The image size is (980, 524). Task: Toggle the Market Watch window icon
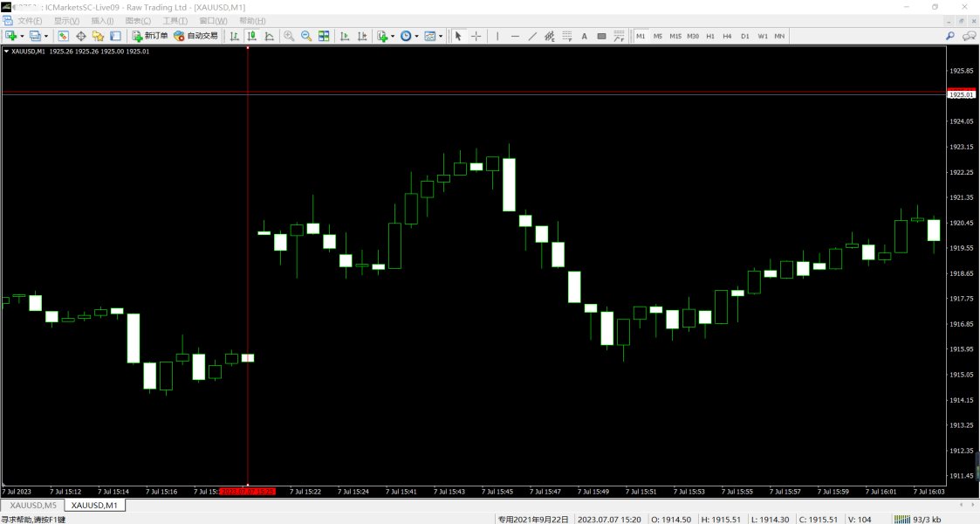click(63, 37)
